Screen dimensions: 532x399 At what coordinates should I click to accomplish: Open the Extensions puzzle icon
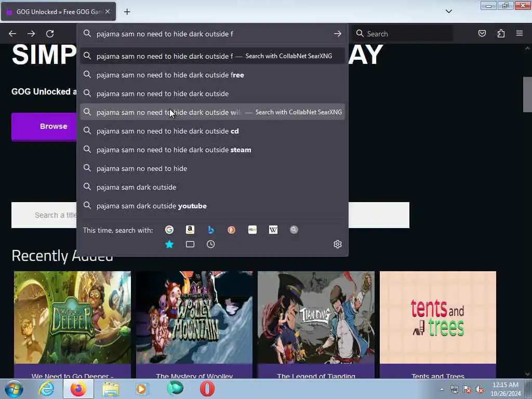(501, 33)
